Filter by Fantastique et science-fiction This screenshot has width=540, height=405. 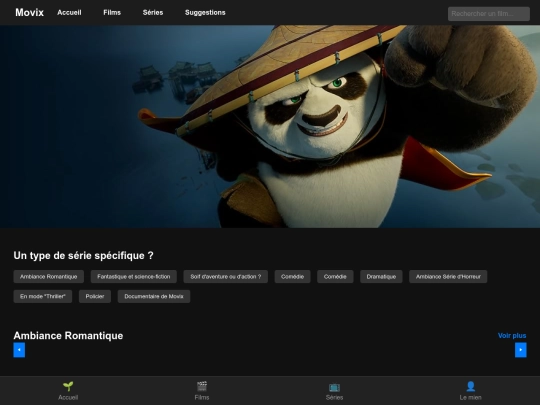click(x=134, y=277)
